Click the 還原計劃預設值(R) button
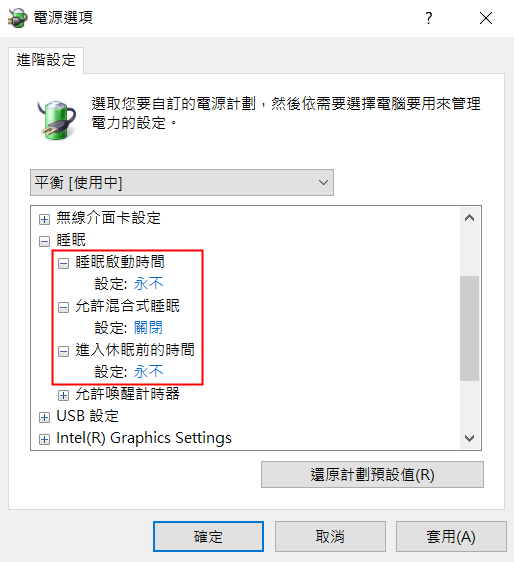The width and height of the screenshot is (514, 562). tap(372, 475)
